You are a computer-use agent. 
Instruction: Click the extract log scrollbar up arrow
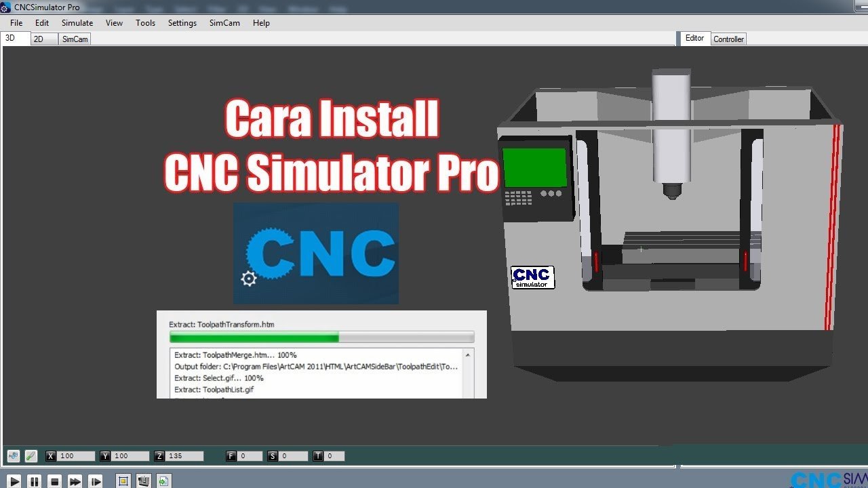467,354
